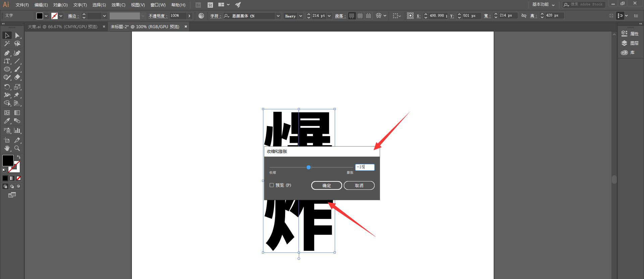Click the pucker bloat slider handle
Image resolution: width=644 pixels, height=279 pixels.
pyautogui.click(x=309, y=167)
